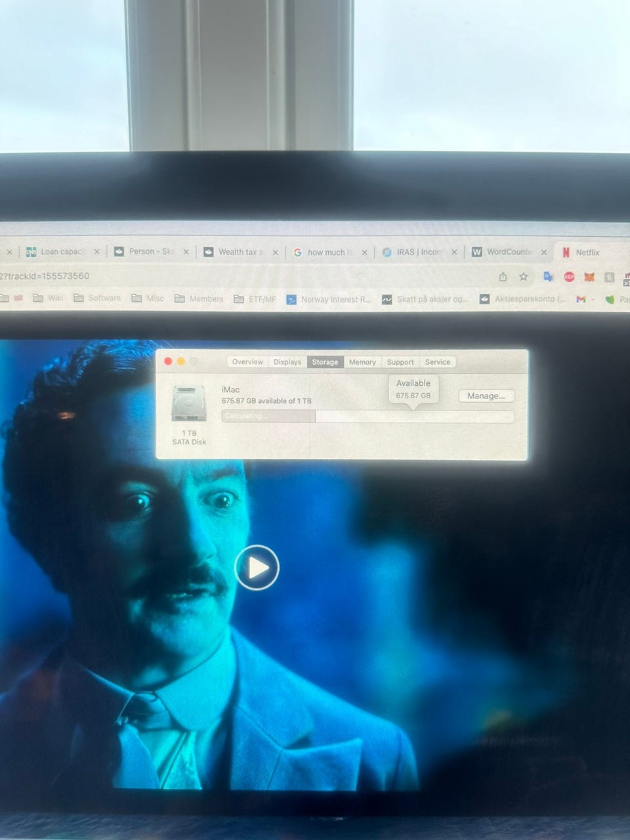The height and width of the screenshot is (840, 630).
Task: Close the Loan capacity tab
Action: (97, 251)
